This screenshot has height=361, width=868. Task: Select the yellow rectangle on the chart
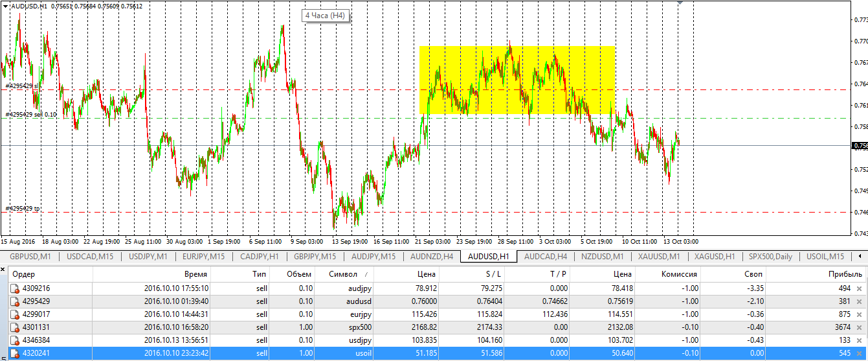click(517, 80)
